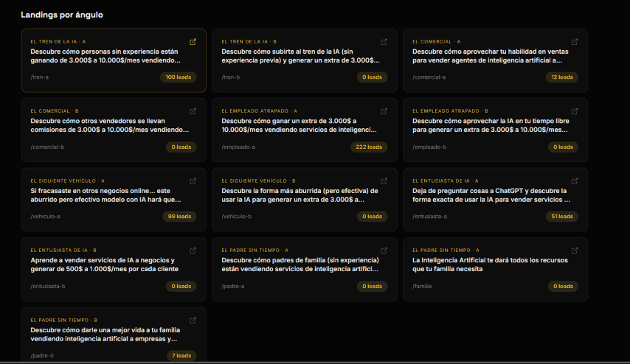Click the 0 leads badge on /empleado-b card
The width and height of the screenshot is (630, 364).
[x=564, y=147]
